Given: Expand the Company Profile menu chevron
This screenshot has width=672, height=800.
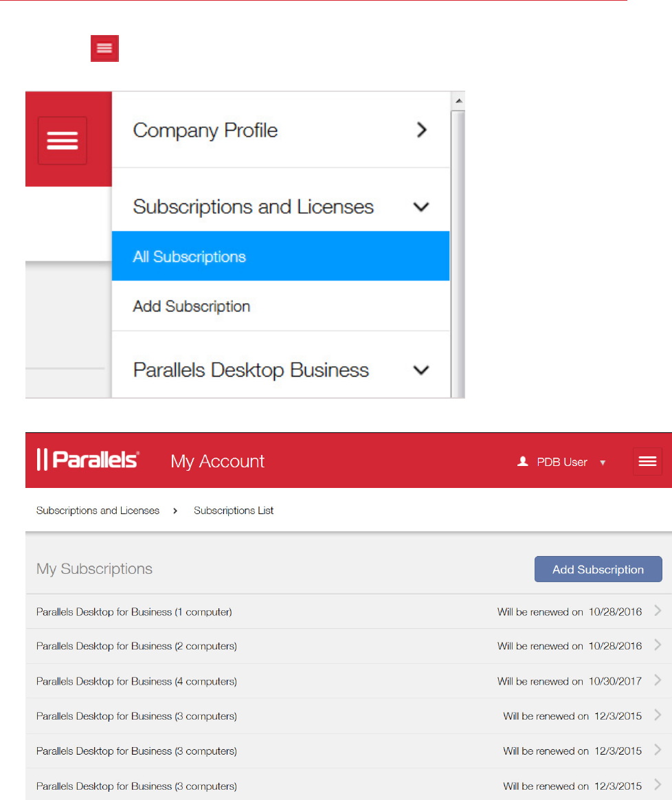Looking at the screenshot, I should (422, 130).
